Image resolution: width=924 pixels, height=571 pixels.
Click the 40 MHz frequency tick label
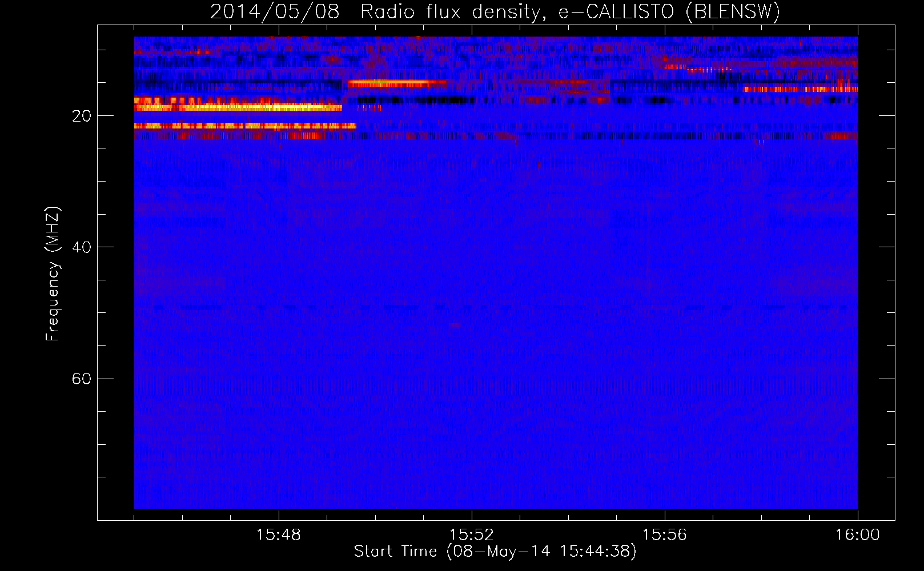(x=82, y=247)
